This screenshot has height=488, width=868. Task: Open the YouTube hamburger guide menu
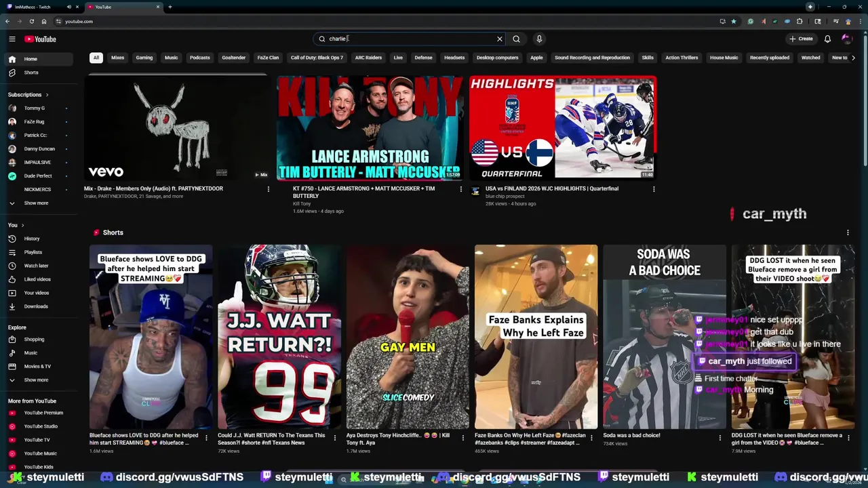click(12, 39)
